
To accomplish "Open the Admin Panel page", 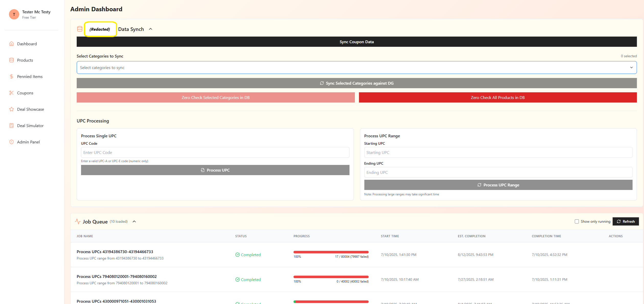I will (28, 142).
